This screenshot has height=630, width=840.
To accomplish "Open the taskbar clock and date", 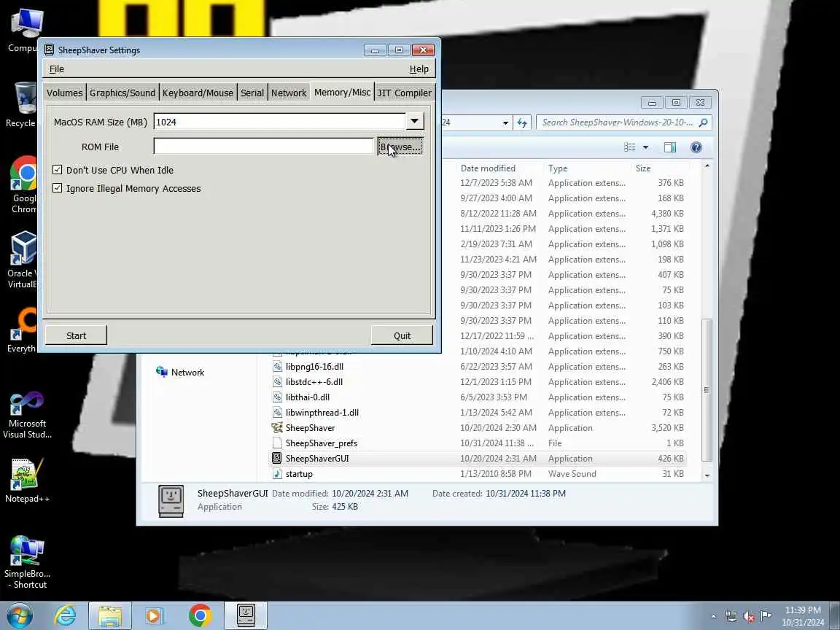I will click(x=803, y=616).
